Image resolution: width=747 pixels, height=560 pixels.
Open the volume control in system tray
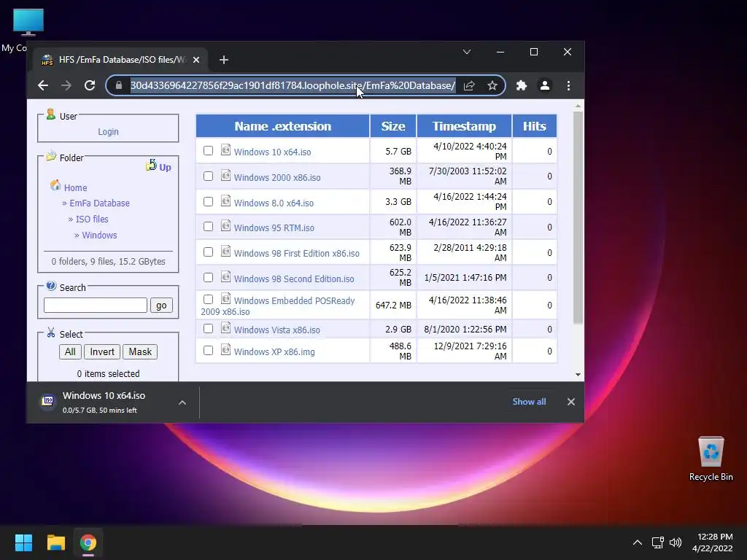[676, 542]
